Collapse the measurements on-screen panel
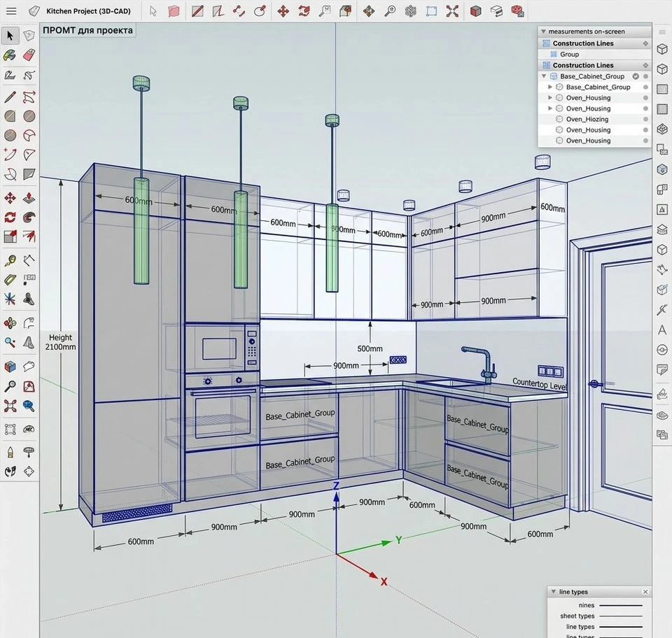The image size is (672, 638). 543,31
